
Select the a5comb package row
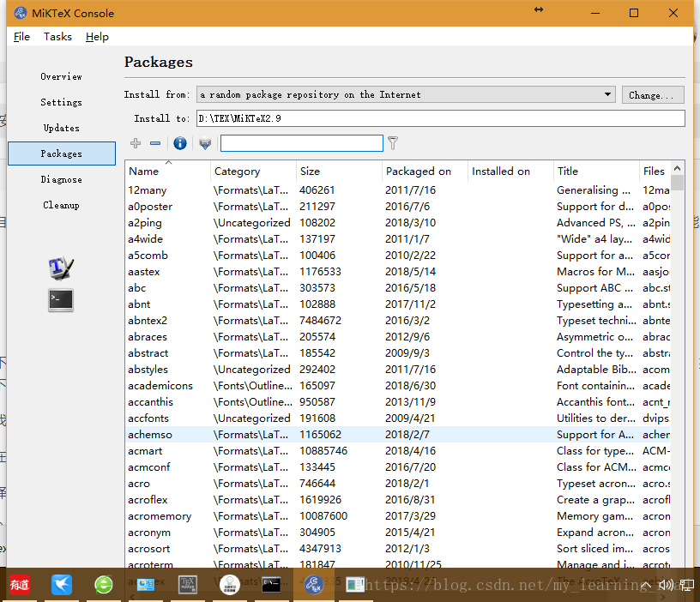coord(398,256)
